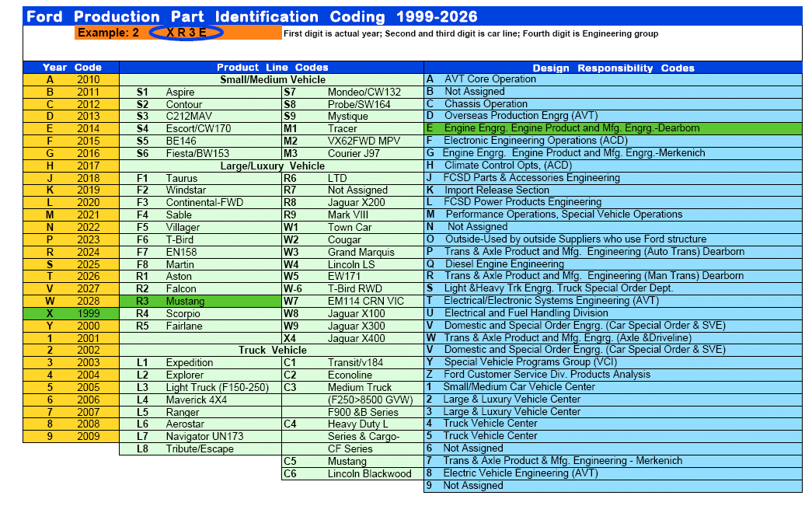The image size is (812, 506).
Task: Click the highlighted year cell "1999"
Action: [89, 313]
